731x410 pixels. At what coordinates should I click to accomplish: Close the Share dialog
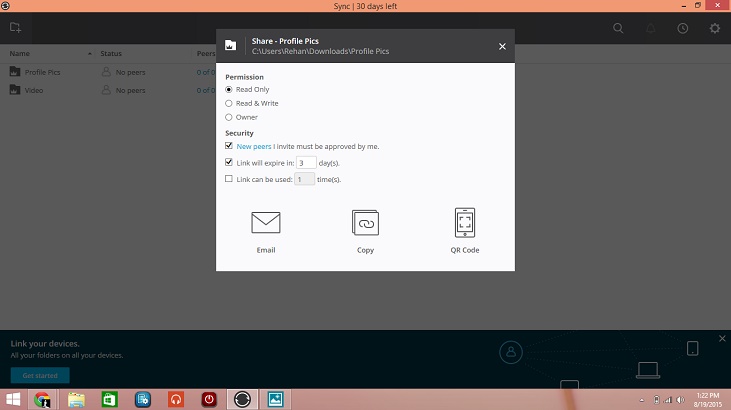coord(502,46)
